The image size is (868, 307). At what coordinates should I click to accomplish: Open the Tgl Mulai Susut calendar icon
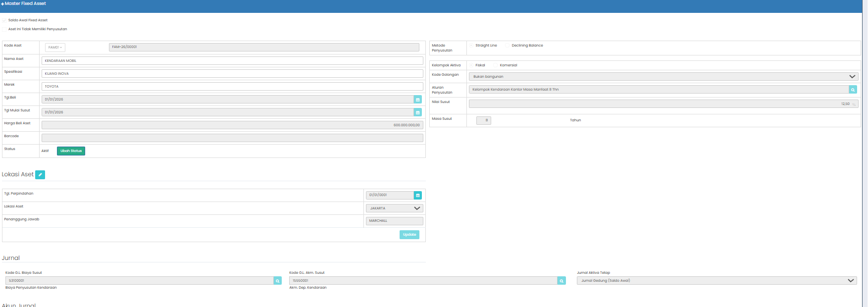click(417, 112)
